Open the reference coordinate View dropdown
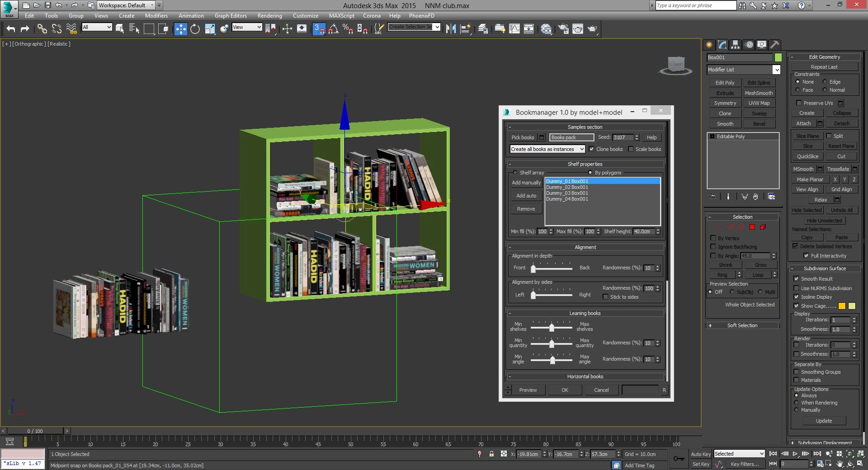Viewport: 868px width, 470px height. 247,27
